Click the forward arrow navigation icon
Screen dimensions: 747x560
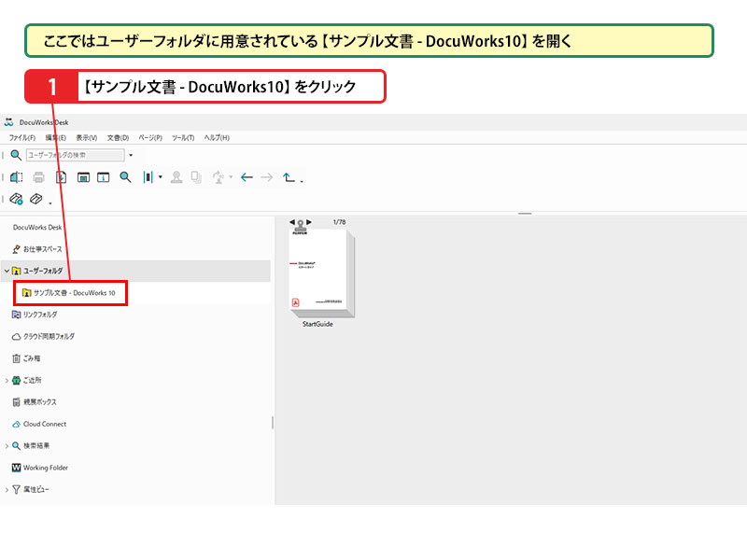tap(267, 177)
